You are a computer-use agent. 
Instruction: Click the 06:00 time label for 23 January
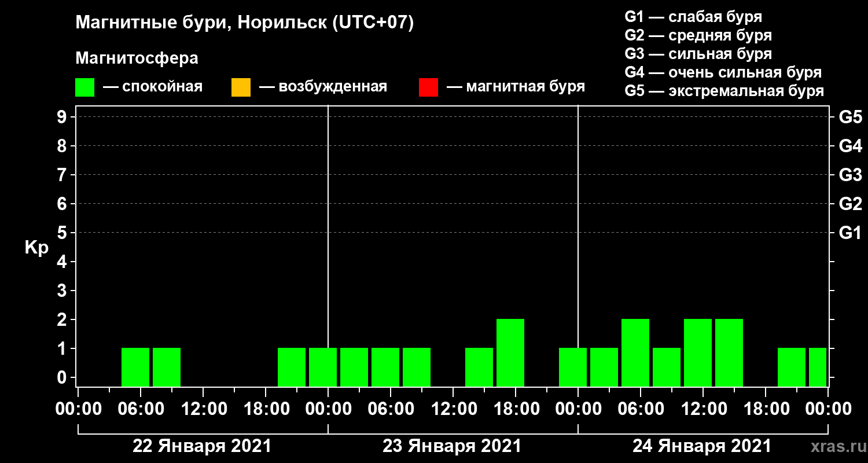click(x=390, y=409)
